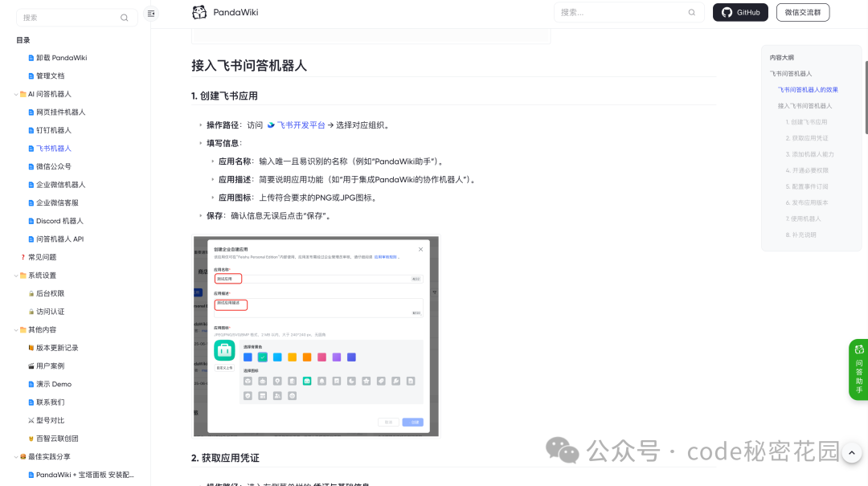This screenshot has height=486, width=868.
Task: Collapse the 最佳实践分享 folder chevron
Action: [16, 456]
